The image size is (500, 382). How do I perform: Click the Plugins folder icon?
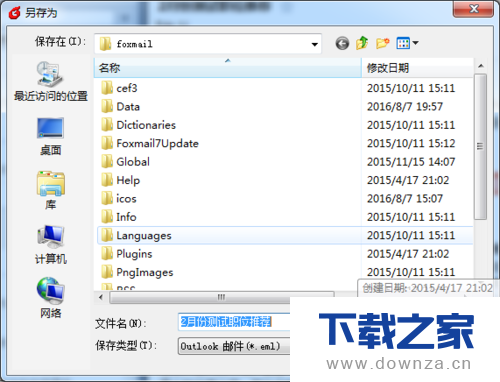tap(107, 254)
